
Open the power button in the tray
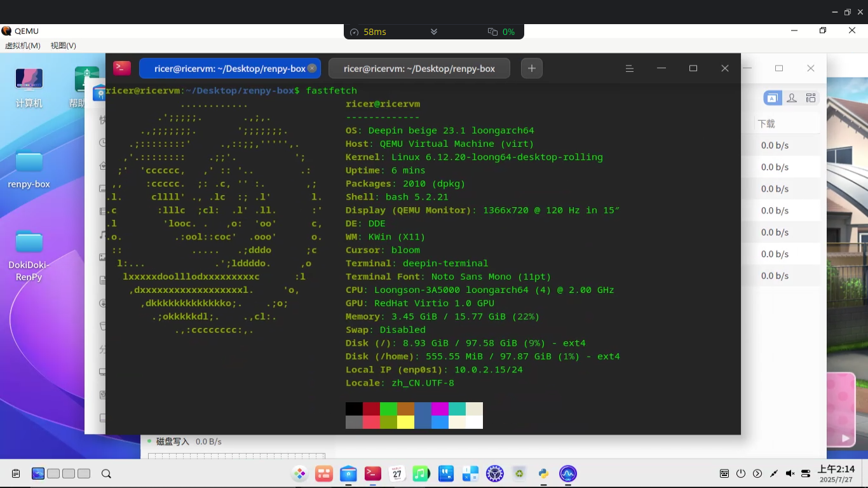pos(741,473)
